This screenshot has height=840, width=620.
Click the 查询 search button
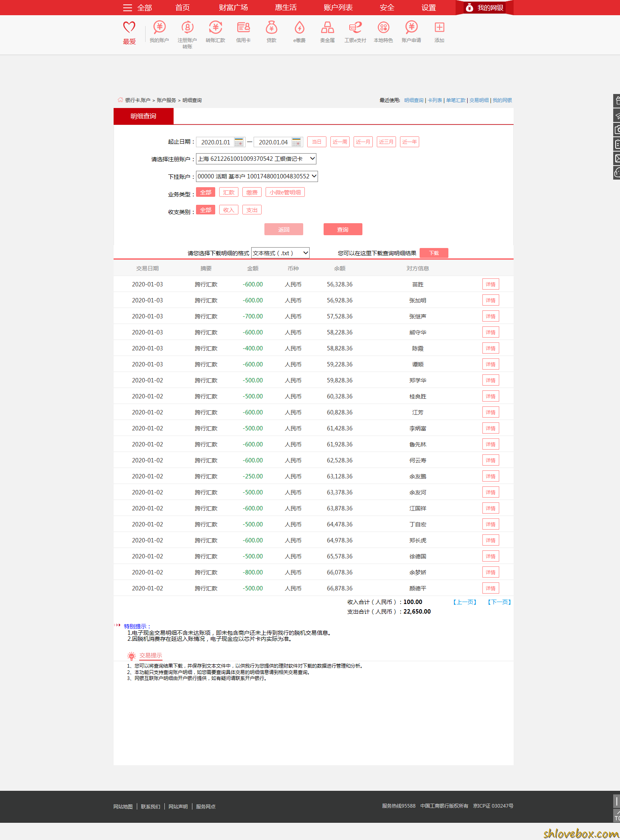[343, 229]
